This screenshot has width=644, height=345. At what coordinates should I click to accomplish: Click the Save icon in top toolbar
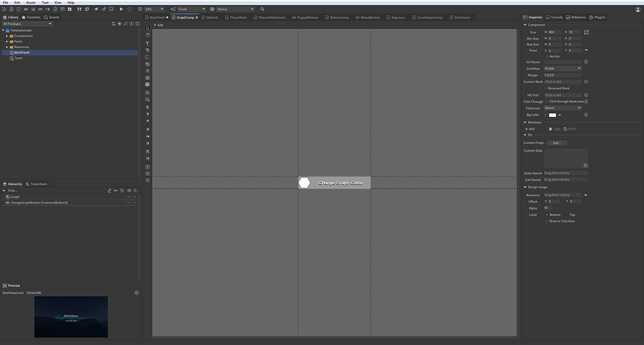pos(79,9)
